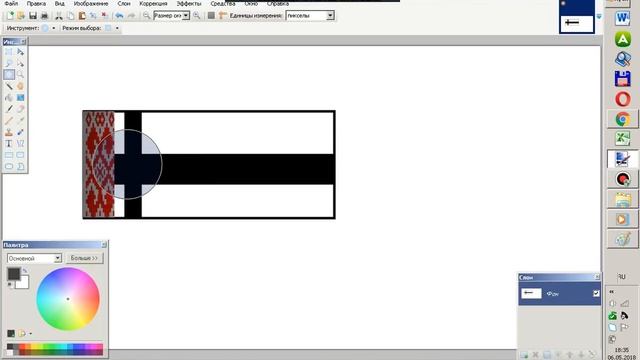Click the Zoom In magnifier icon
The width and height of the screenshot is (640, 360).
197,16
